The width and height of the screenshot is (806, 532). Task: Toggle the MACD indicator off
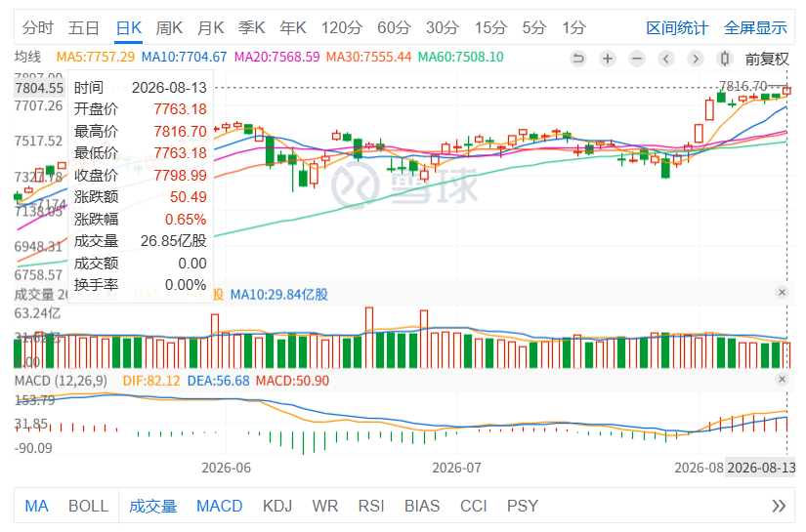click(x=220, y=507)
